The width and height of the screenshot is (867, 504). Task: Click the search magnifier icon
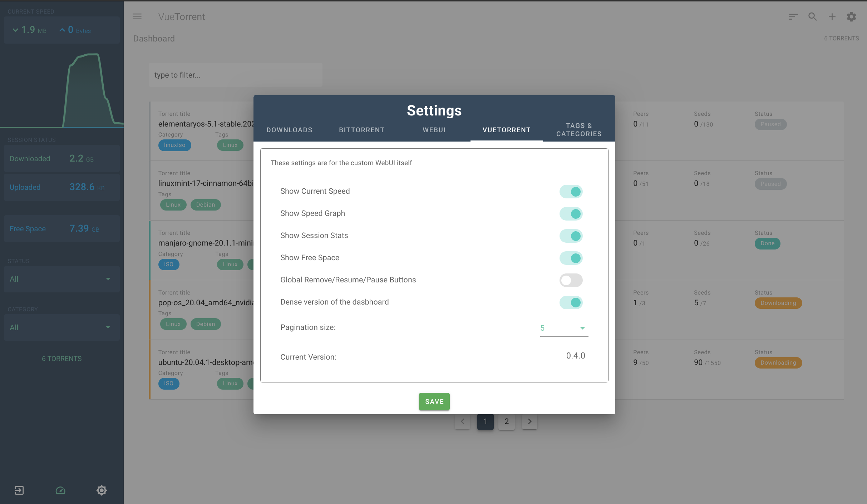pyautogui.click(x=812, y=16)
